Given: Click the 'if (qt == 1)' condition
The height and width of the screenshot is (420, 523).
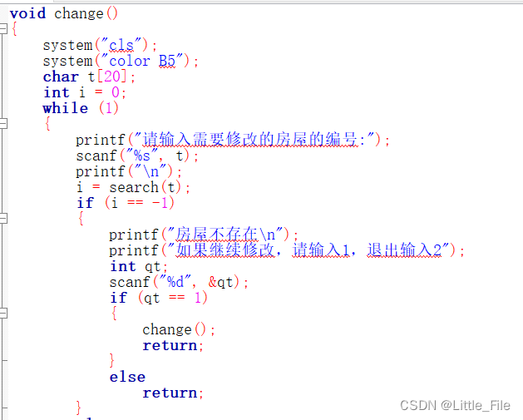Looking at the screenshot, I should point(159,298).
